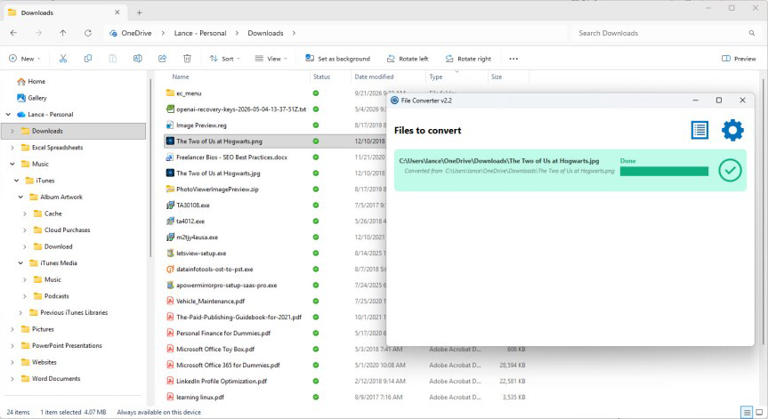Click Rotate left button
This screenshot has width=768, height=419.
coord(408,58)
